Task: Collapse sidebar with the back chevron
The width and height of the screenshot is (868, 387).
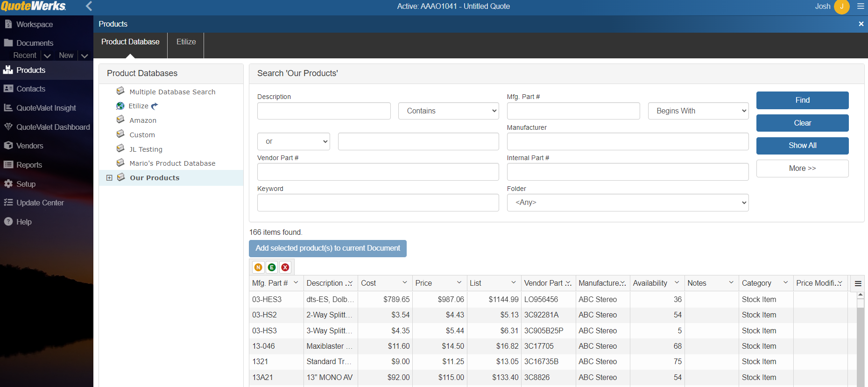Action: [89, 6]
